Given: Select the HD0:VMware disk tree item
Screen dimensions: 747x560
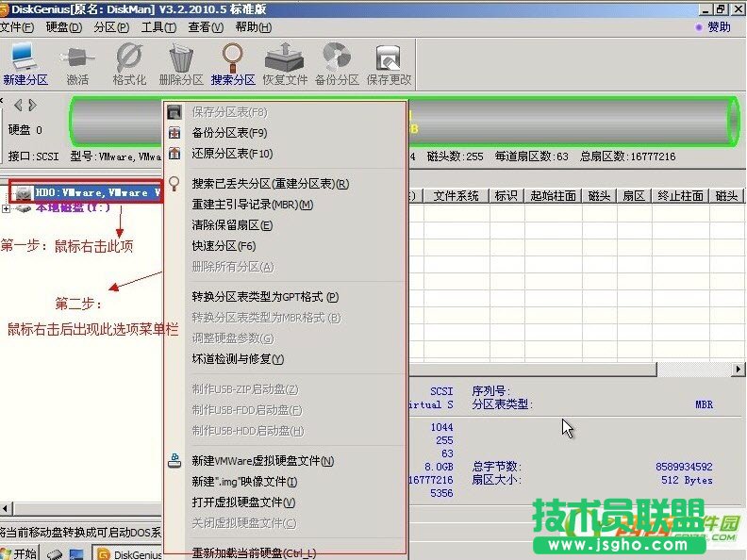Looking at the screenshot, I should (x=97, y=193).
